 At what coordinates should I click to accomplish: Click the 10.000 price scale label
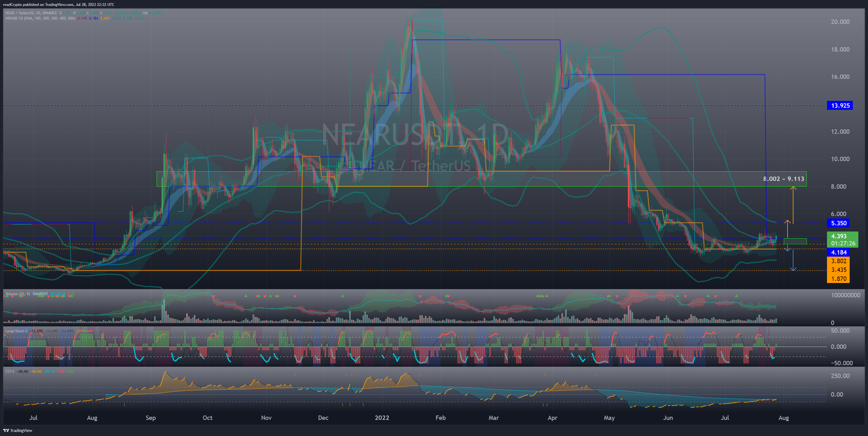coord(840,159)
